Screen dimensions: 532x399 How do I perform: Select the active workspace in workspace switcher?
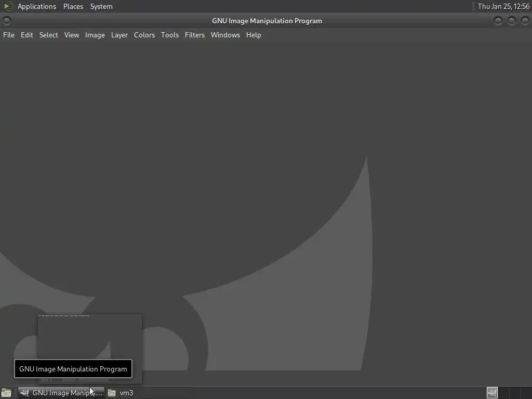click(x=493, y=393)
